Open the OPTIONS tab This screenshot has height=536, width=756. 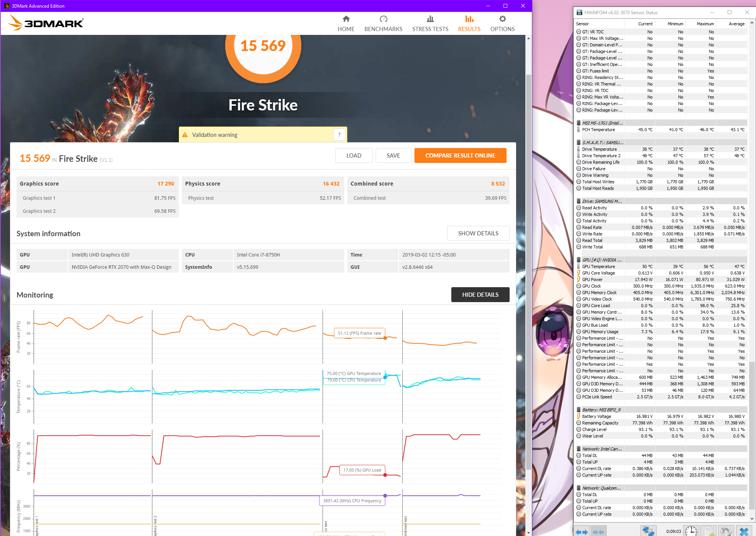(x=502, y=24)
